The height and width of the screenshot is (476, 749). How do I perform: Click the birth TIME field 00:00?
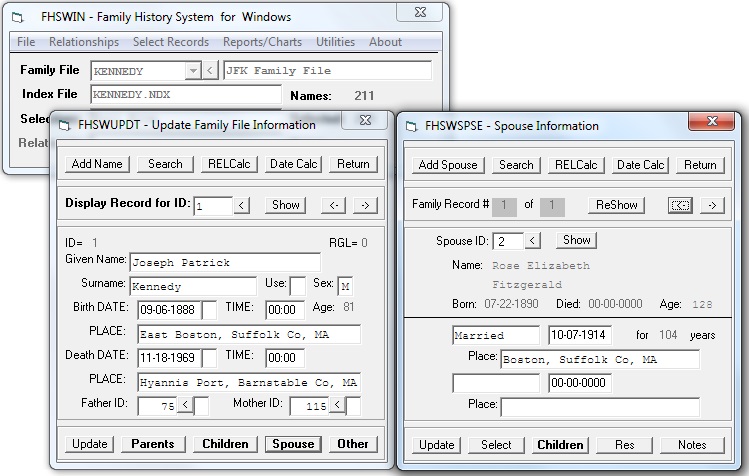(x=285, y=310)
